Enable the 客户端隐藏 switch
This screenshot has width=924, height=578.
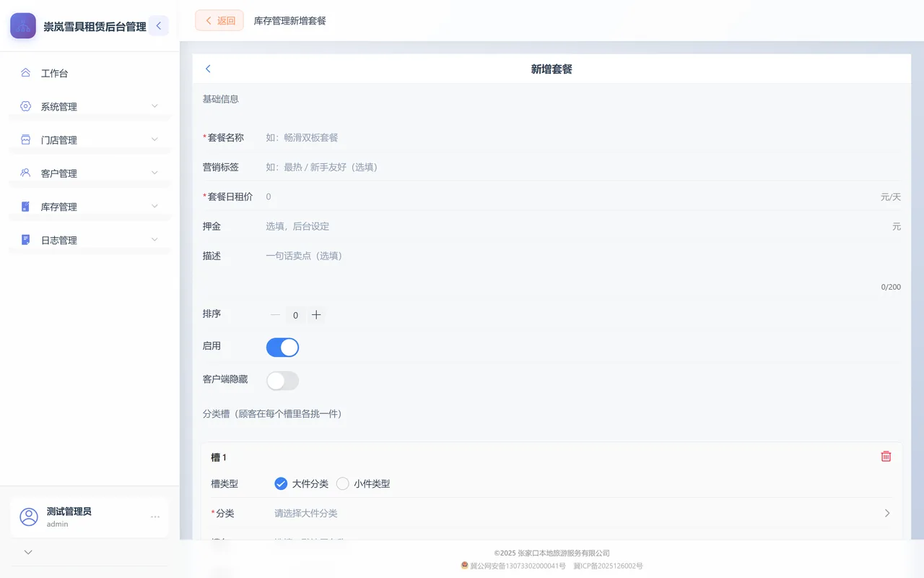pos(282,381)
